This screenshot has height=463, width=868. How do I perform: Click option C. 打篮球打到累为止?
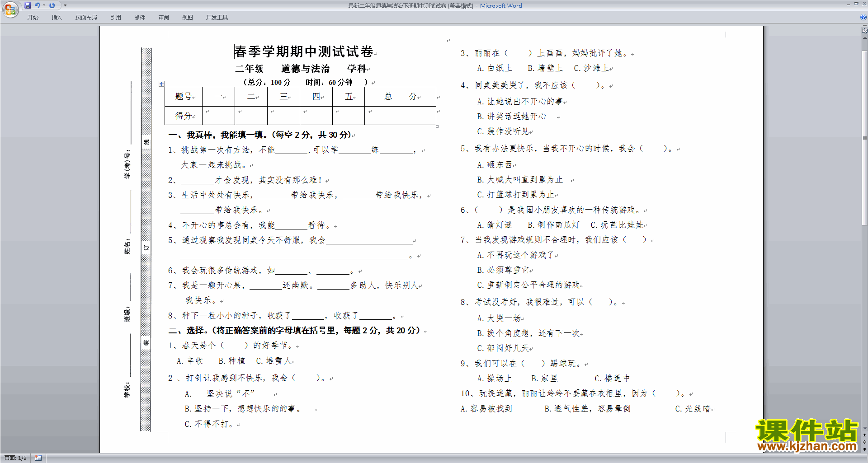[x=516, y=195]
